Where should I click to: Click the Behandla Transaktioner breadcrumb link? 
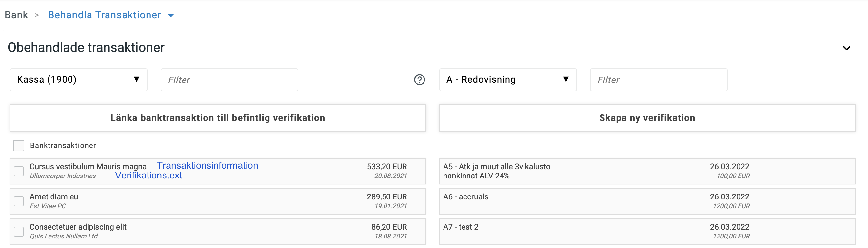[105, 15]
